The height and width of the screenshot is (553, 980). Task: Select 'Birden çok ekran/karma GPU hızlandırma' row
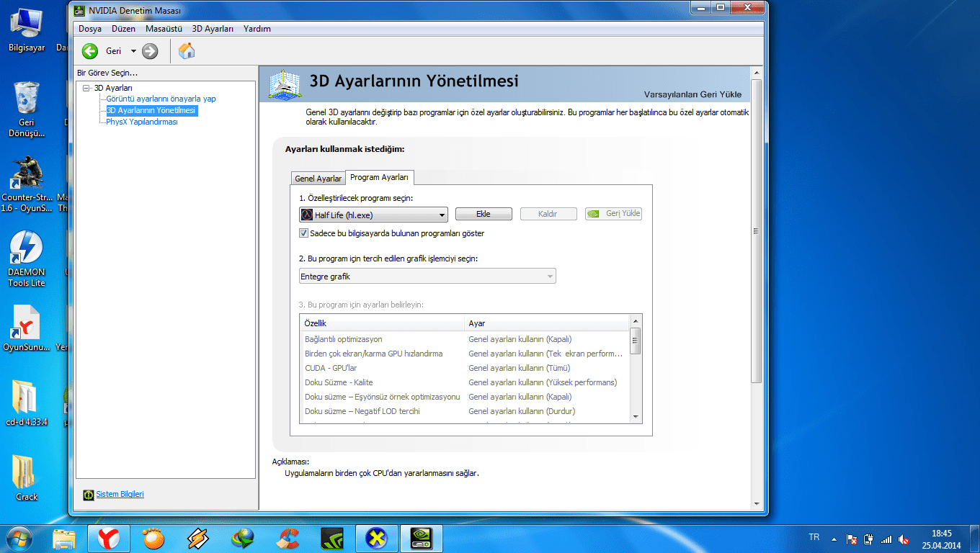tap(465, 354)
